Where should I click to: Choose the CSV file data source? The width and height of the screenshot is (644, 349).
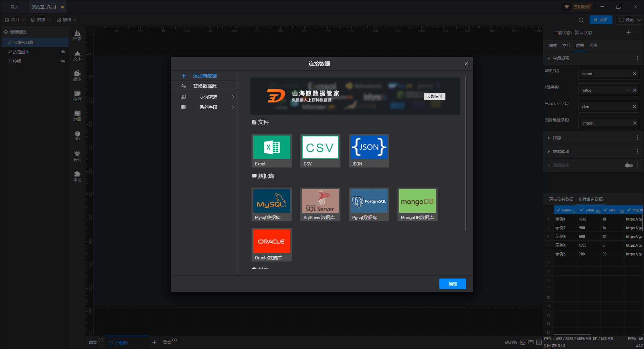(x=320, y=151)
